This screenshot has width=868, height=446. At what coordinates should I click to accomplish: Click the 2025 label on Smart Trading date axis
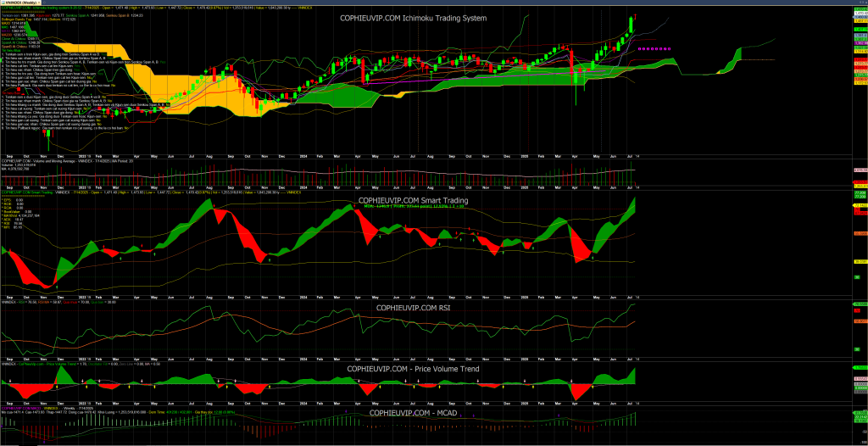coord(525,298)
